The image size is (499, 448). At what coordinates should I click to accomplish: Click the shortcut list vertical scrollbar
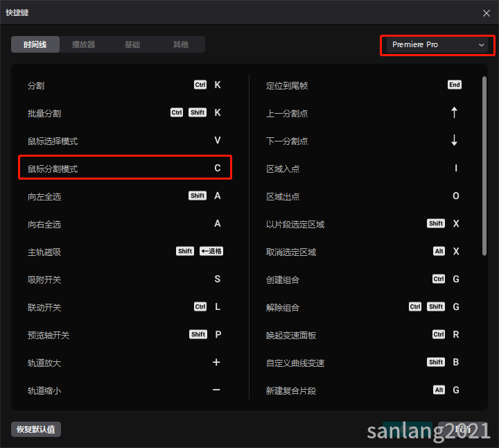click(484, 166)
